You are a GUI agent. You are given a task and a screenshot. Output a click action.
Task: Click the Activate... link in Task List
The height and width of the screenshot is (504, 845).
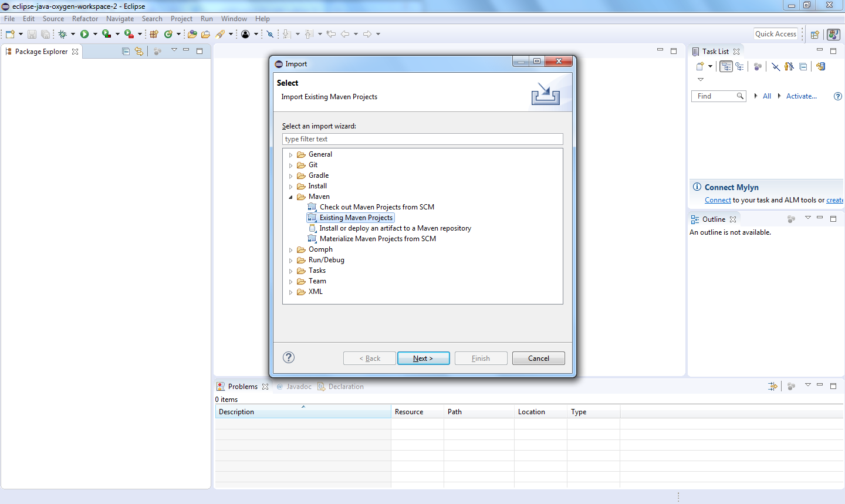(801, 96)
